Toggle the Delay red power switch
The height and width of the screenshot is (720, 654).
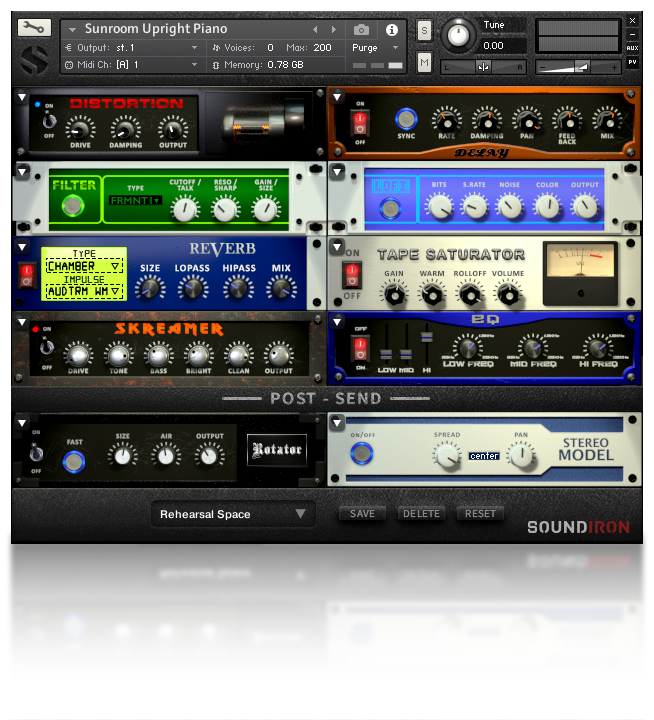[360, 123]
